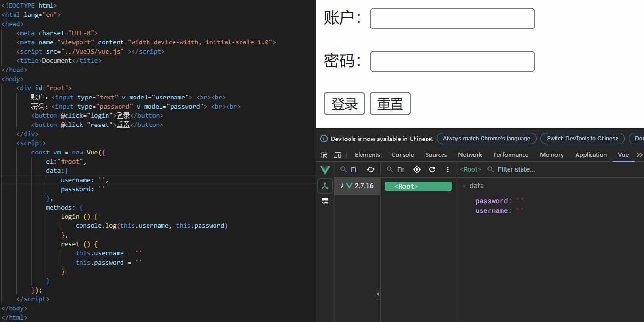
Task: Click the meta charset="UTF-8" line
Action: pos(57,33)
